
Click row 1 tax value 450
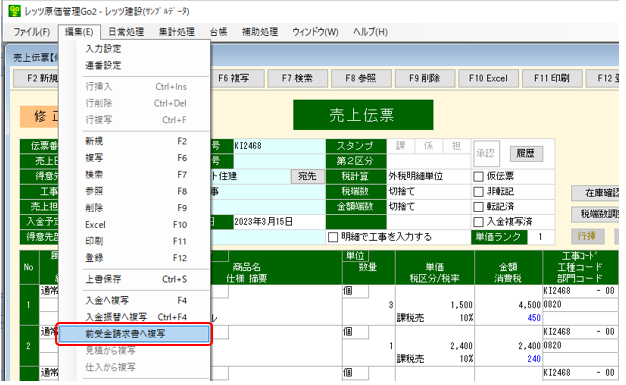(x=534, y=318)
